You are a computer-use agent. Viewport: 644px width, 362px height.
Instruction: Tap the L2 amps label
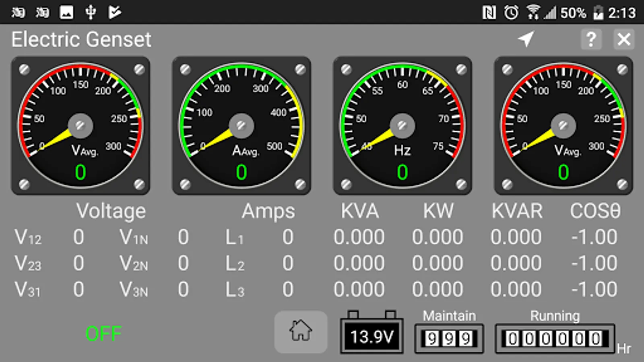tap(235, 264)
